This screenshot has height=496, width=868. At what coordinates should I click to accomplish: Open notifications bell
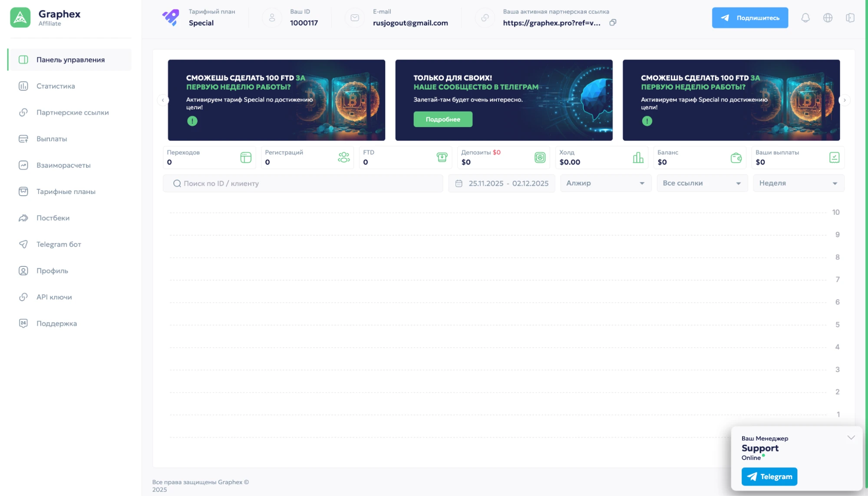(x=805, y=18)
